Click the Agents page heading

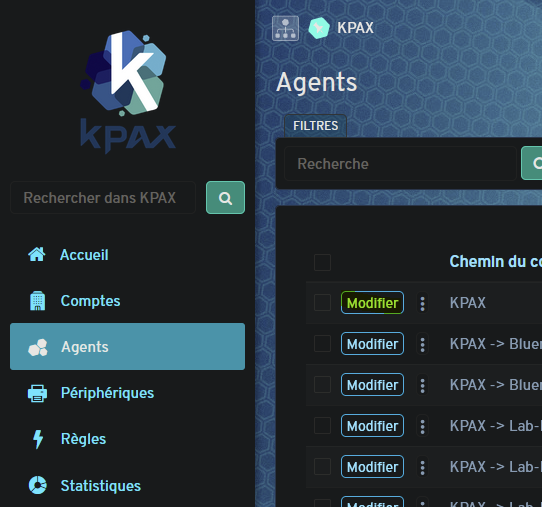pyautogui.click(x=317, y=82)
